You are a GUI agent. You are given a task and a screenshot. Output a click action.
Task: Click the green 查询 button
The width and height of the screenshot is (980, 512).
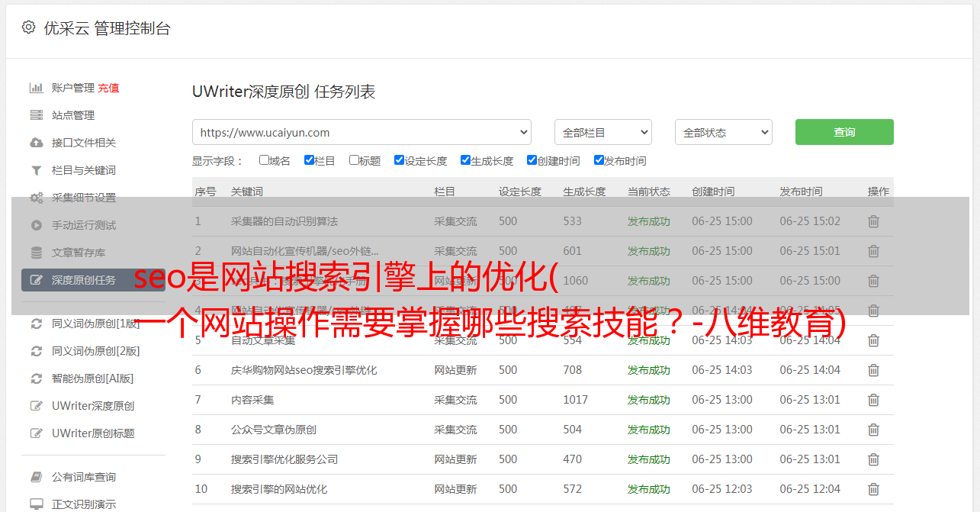(844, 132)
